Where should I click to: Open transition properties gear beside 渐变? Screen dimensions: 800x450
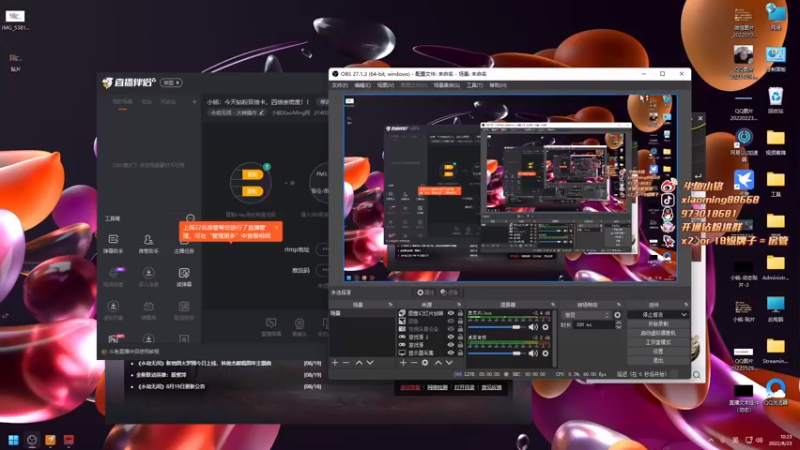click(x=617, y=315)
